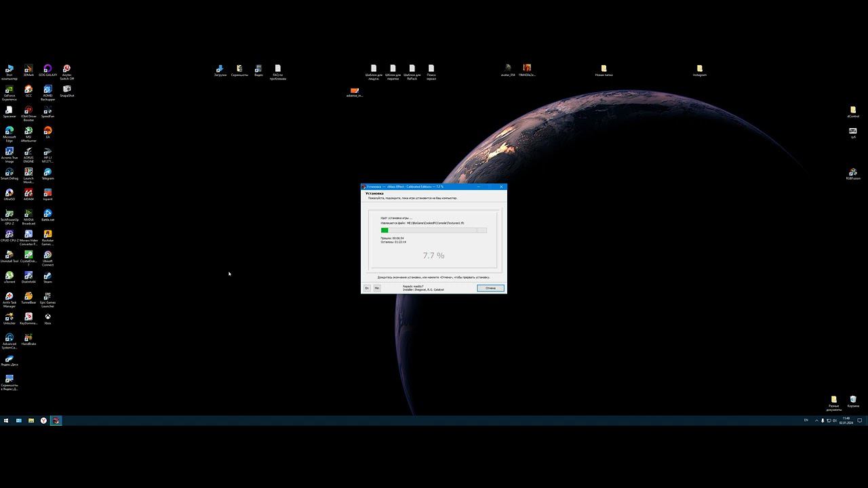
Task: Open MSI Afterburner desktop icon
Action: pyautogui.click(x=28, y=135)
